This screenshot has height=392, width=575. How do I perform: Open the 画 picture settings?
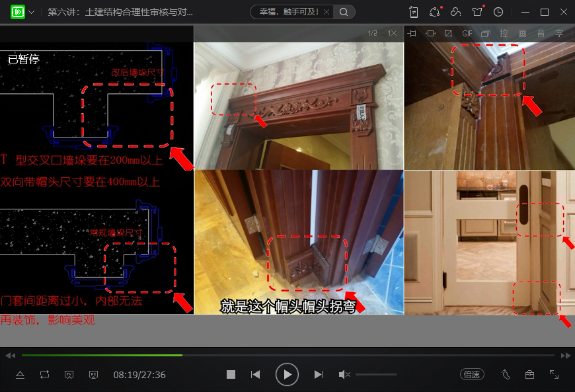tap(522, 33)
